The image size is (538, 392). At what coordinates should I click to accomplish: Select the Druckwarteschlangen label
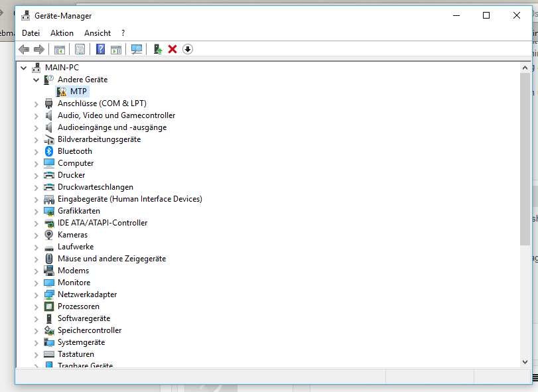[96, 187]
